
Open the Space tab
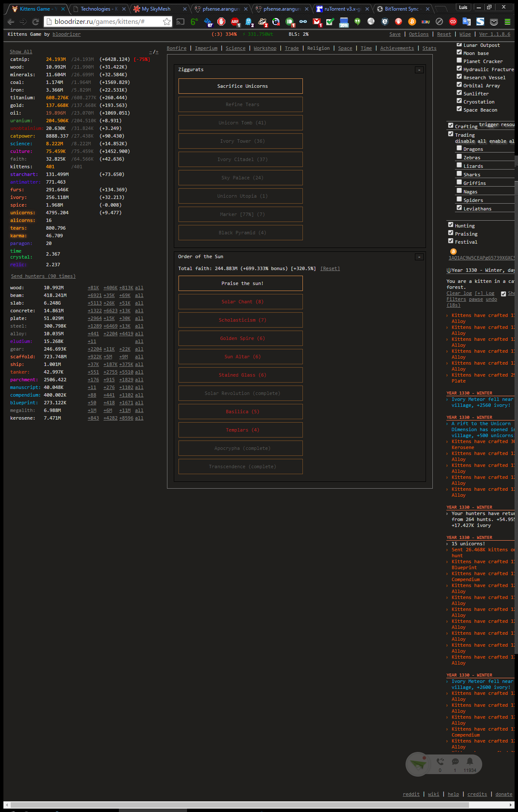[x=345, y=48]
